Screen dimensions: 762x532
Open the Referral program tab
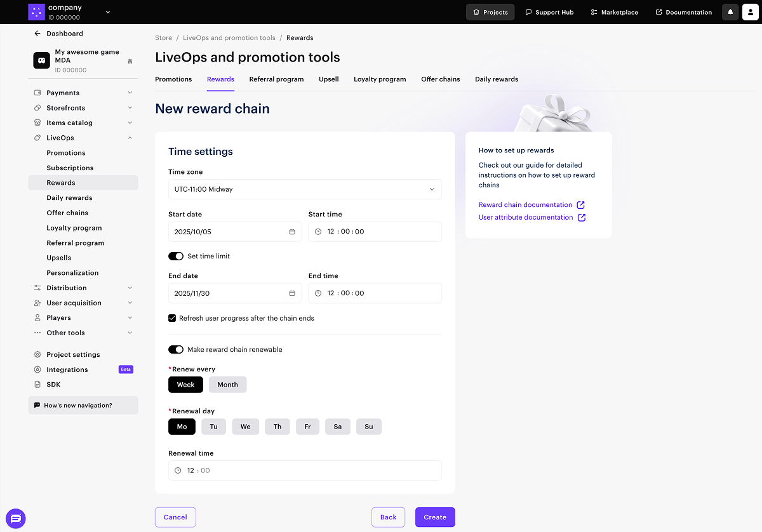[276, 79]
